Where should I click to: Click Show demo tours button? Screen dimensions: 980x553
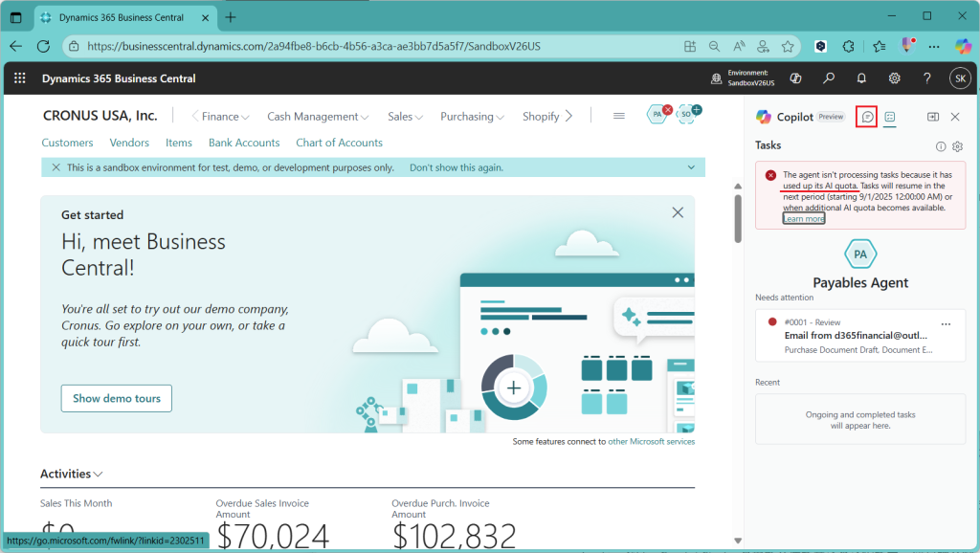(116, 399)
